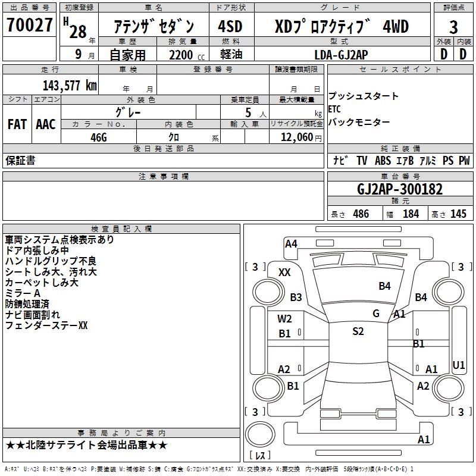The width and height of the screenshot is (476, 476).
Task: Select the exterior grade D under 外装
Action: point(444,54)
